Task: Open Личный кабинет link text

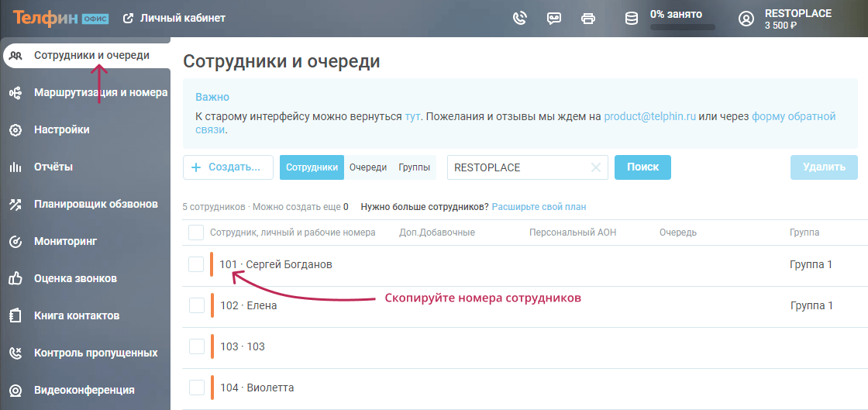Action: click(x=183, y=19)
